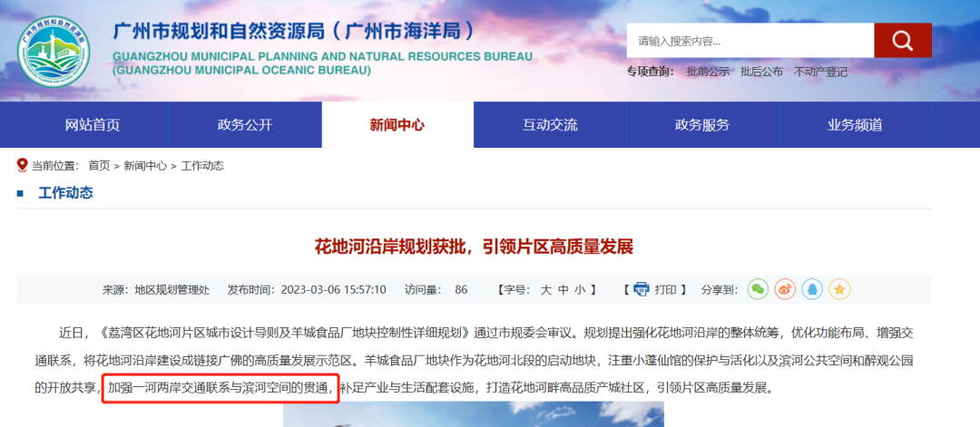The width and height of the screenshot is (980, 427).
Task: Open the 政务服务 navigation tab
Action: click(x=702, y=125)
